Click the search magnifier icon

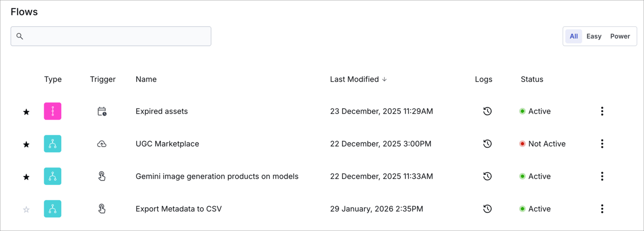(20, 36)
